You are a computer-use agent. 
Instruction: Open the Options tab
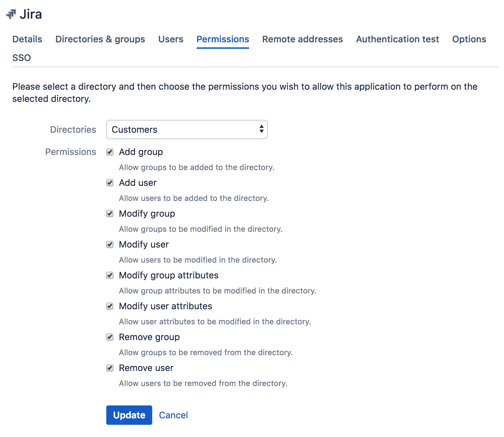pyautogui.click(x=469, y=39)
